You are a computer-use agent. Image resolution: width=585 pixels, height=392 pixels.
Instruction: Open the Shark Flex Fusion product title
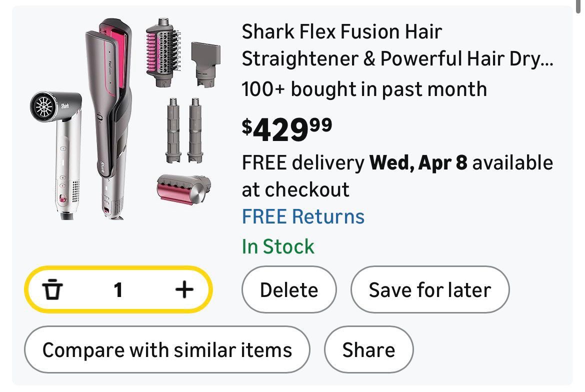(397, 45)
